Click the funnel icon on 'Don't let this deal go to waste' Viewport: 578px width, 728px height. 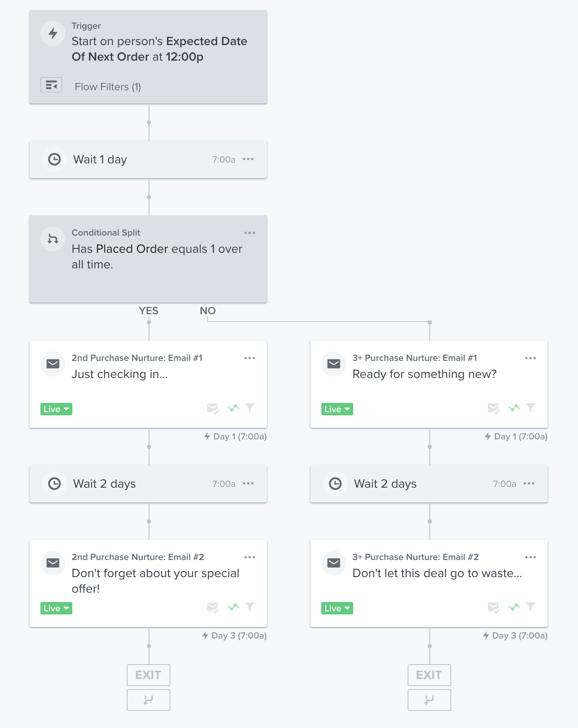tap(531, 607)
